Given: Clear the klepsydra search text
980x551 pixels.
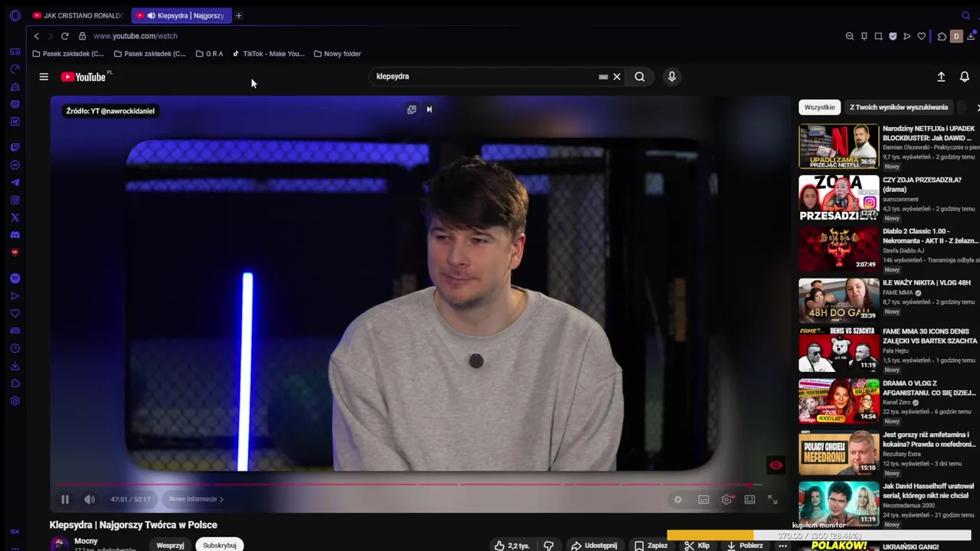Looking at the screenshot, I should (x=616, y=77).
